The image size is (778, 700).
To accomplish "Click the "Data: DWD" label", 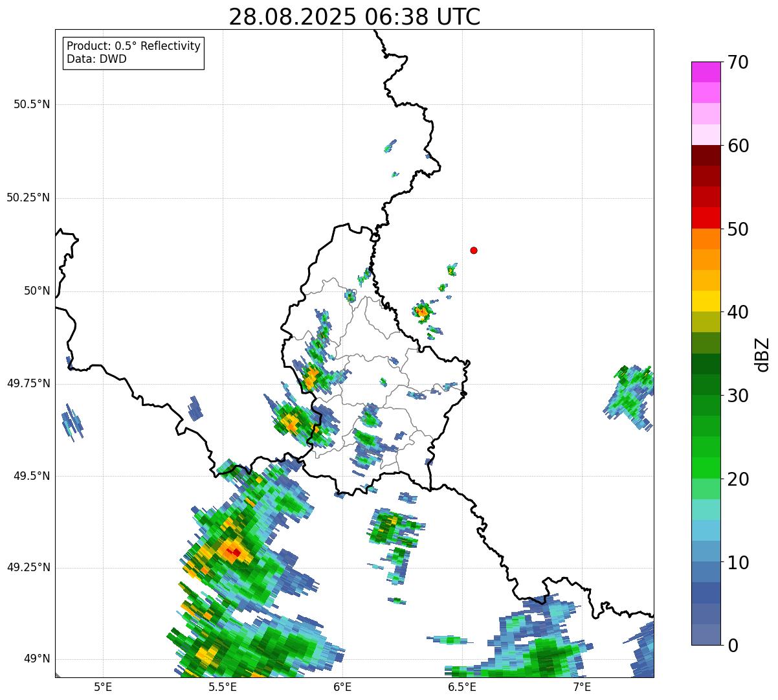I will [x=96, y=60].
